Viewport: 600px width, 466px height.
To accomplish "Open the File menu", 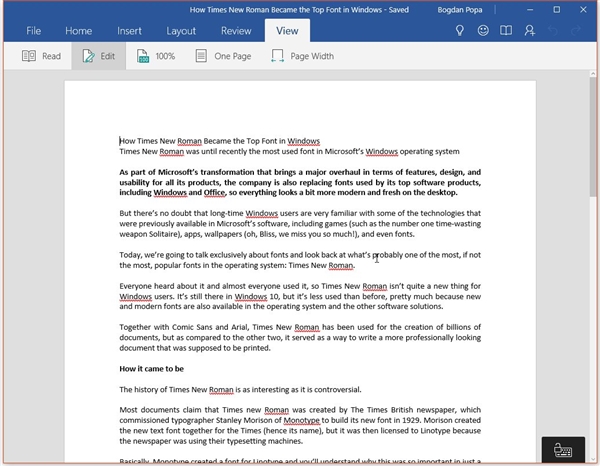I will pyautogui.click(x=34, y=31).
